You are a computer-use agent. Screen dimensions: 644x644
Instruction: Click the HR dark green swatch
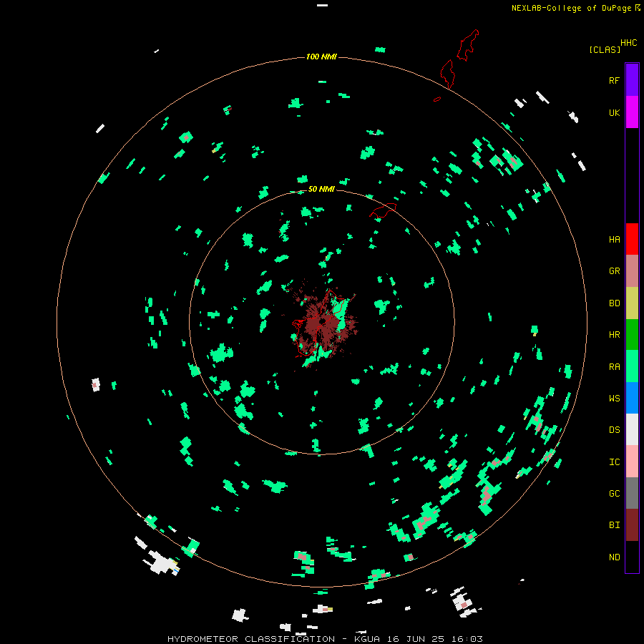[x=632, y=335]
